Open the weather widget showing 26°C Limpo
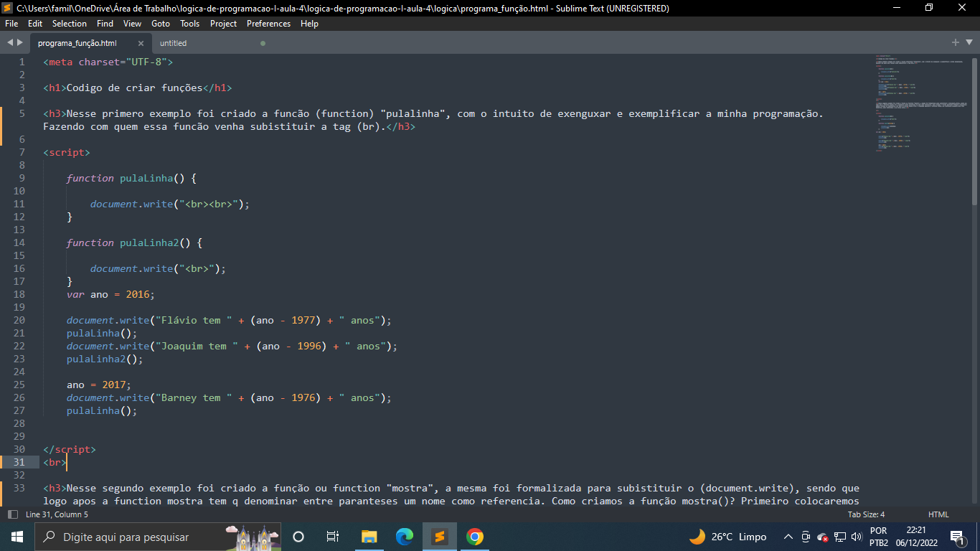980x551 pixels. click(727, 537)
